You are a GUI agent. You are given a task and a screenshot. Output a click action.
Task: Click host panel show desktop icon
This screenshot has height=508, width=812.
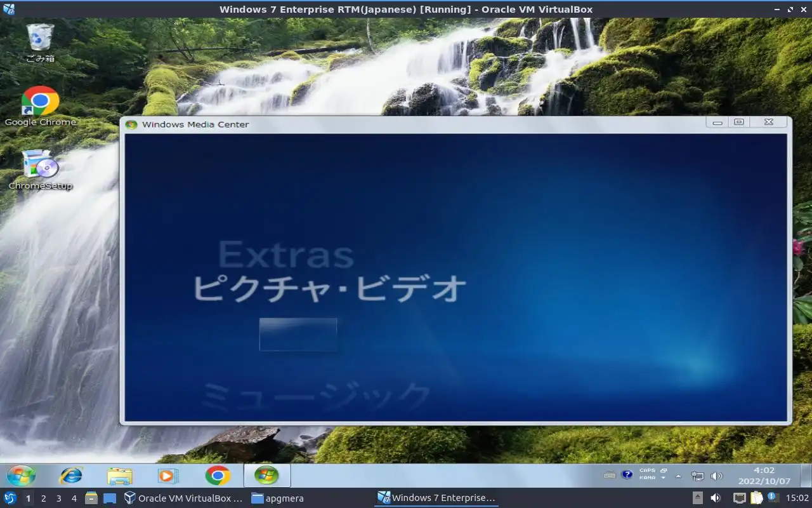[x=110, y=498]
